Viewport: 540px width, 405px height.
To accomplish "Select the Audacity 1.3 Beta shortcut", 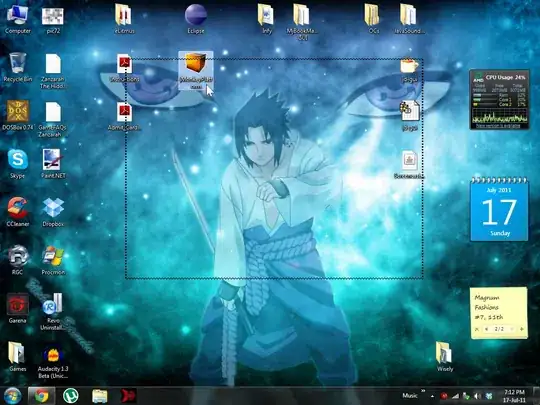I will (53, 363).
